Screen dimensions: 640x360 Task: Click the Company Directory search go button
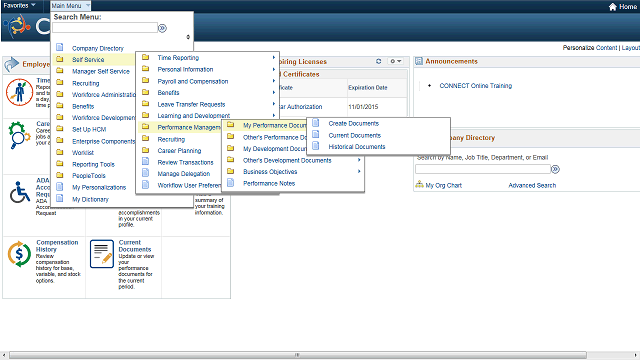pos(556,169)
